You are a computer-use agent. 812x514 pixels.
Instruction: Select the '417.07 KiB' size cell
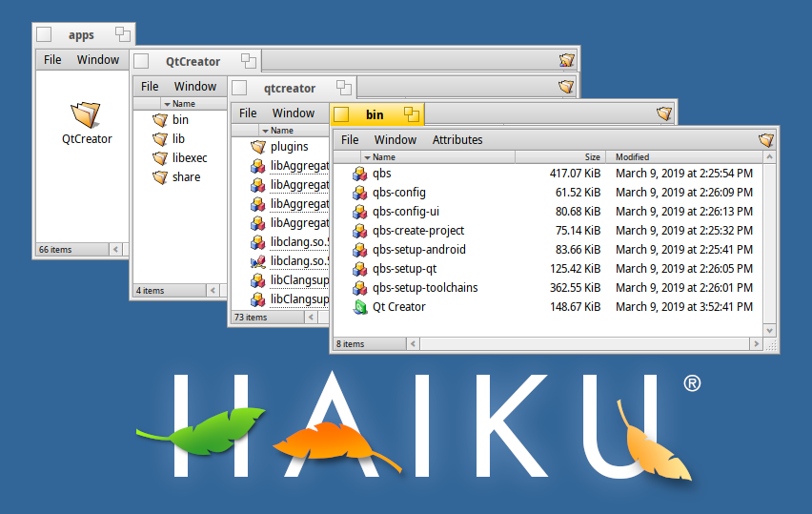tap(575, 174)
